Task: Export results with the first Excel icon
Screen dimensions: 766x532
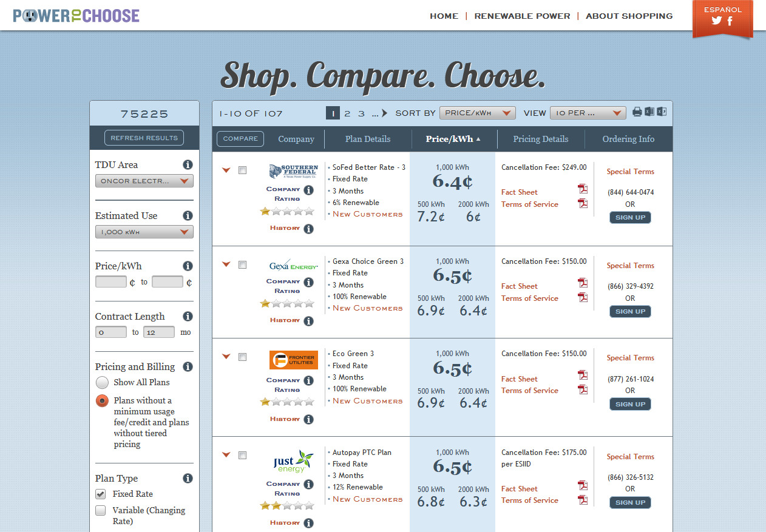Action: [x=649, y=112]
